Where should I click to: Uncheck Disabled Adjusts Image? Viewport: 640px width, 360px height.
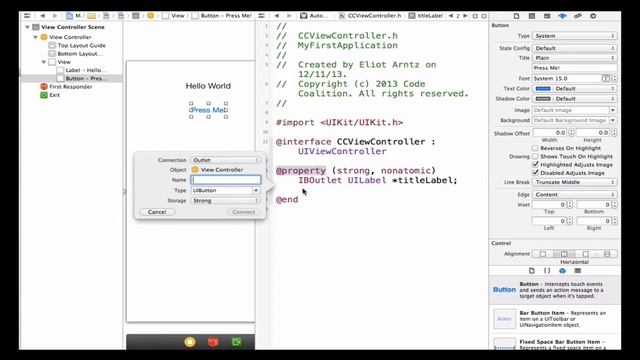tap(535, 173)
